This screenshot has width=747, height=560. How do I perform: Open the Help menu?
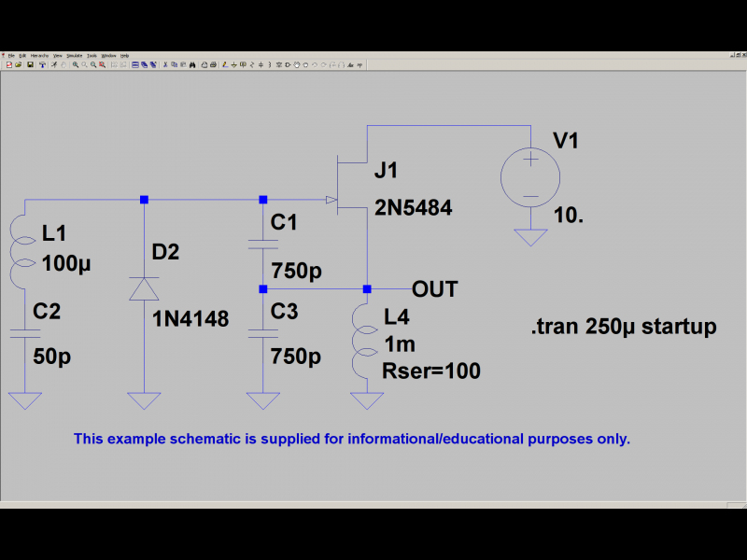click(x=124, y=56)
